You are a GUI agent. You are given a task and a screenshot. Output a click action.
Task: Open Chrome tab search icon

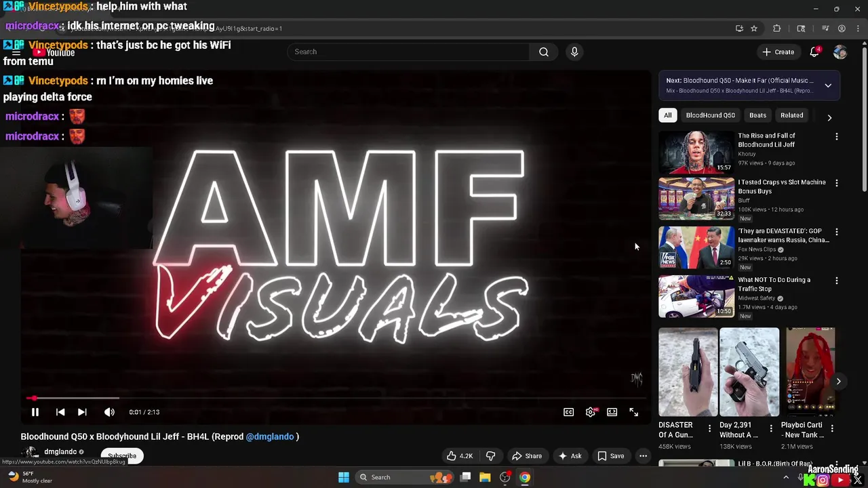click(x=801, y=28)
